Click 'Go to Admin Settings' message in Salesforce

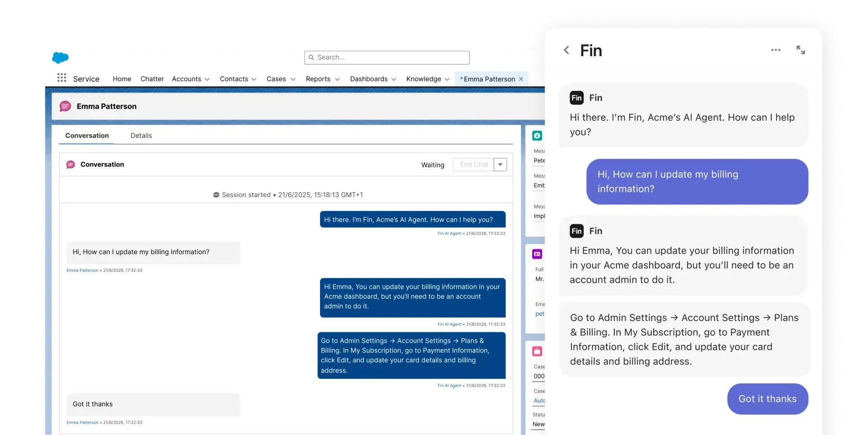(411, 355)
